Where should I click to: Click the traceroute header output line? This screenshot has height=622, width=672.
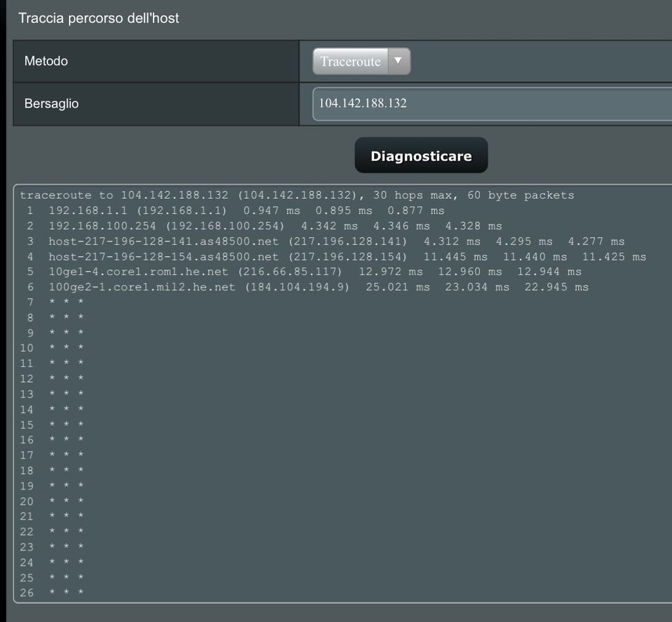[297, 196]
